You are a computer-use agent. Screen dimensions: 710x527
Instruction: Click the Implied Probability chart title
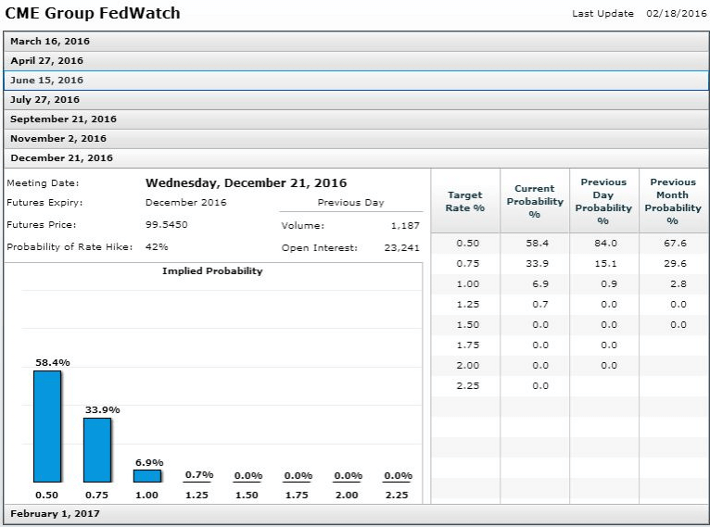(212, 271)
